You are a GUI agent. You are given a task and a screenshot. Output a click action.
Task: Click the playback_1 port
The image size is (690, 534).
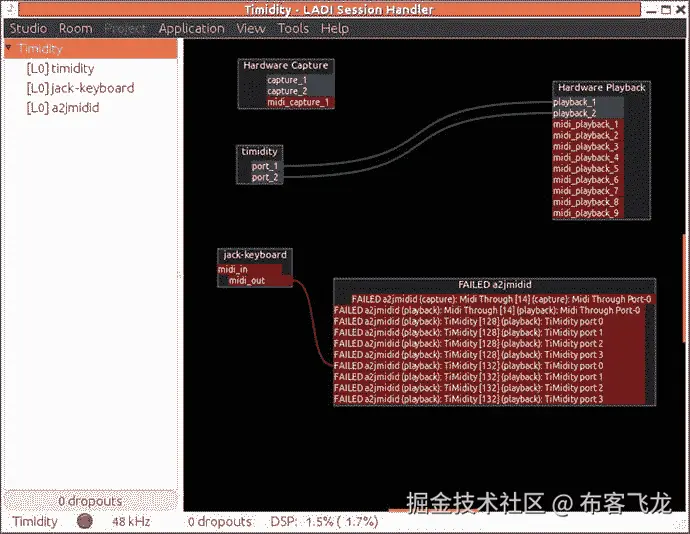588,102
